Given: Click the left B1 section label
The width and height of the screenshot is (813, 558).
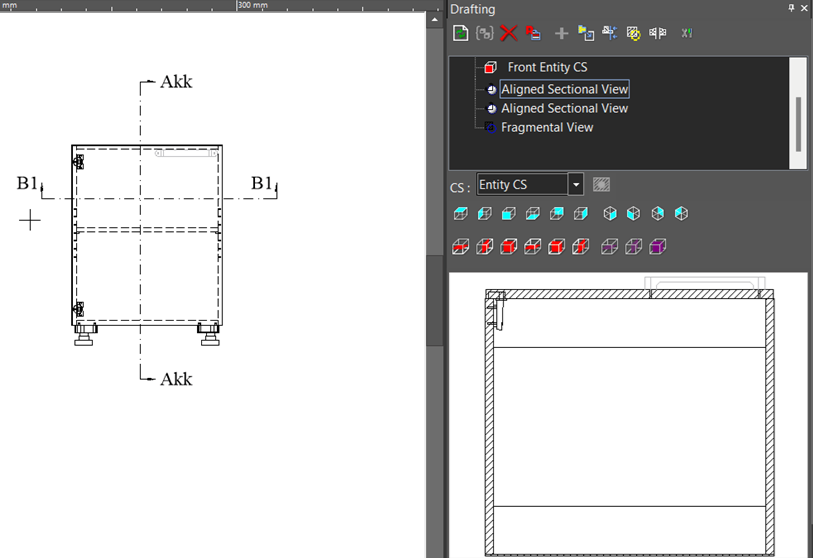Looking at the screenshot, I should point(27,183).
